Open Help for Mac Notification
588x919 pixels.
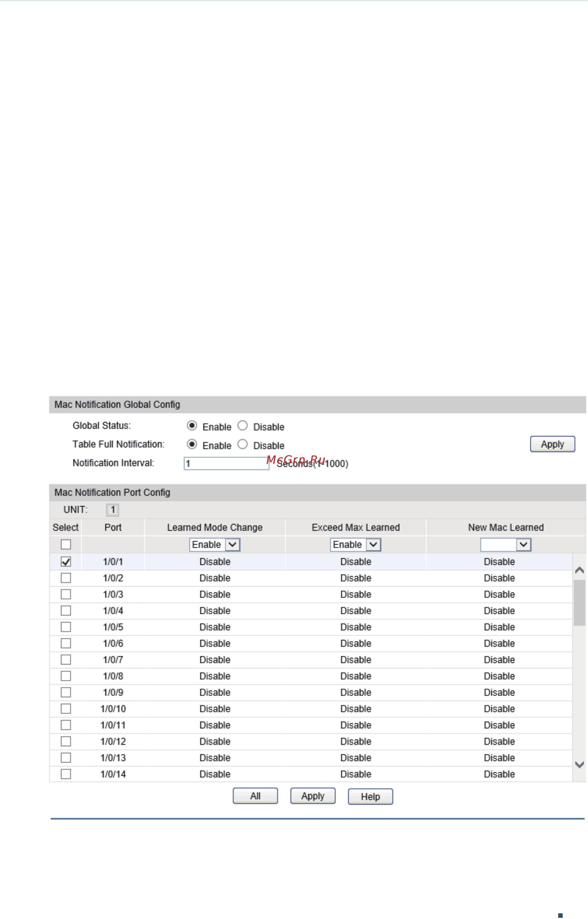pos(370,797)
